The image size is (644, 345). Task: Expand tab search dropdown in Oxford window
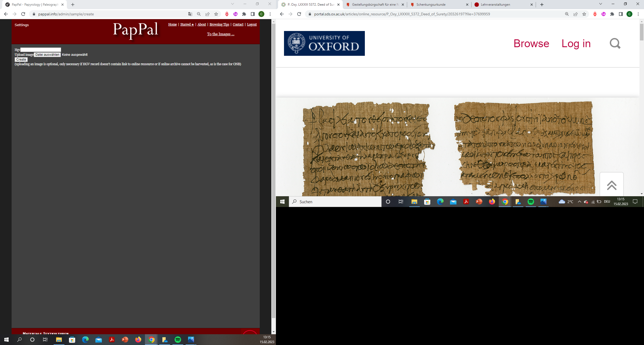601,4
